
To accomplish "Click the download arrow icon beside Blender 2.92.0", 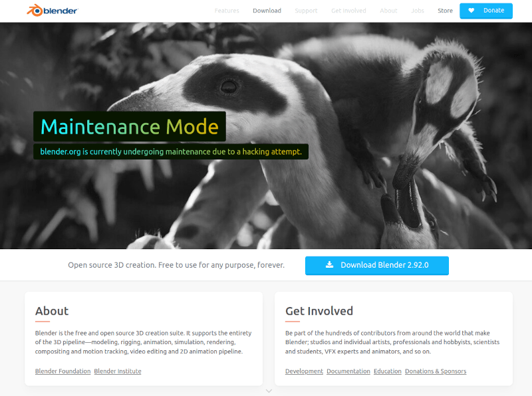I will click(x=329, y=265).
